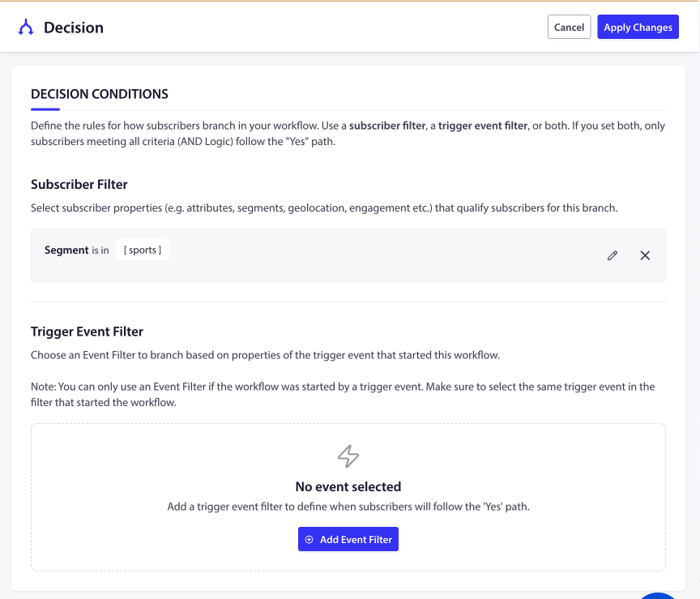Click the Subscriber Filter section heading

79,184
